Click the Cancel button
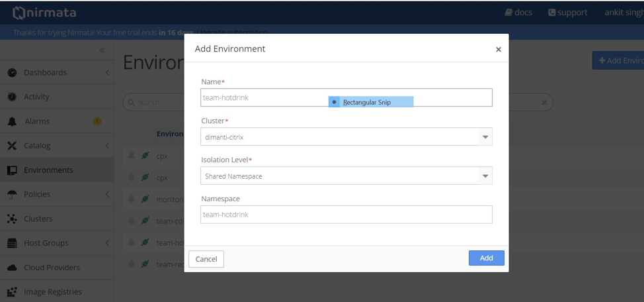644x302 pixels. click(206, 259)
